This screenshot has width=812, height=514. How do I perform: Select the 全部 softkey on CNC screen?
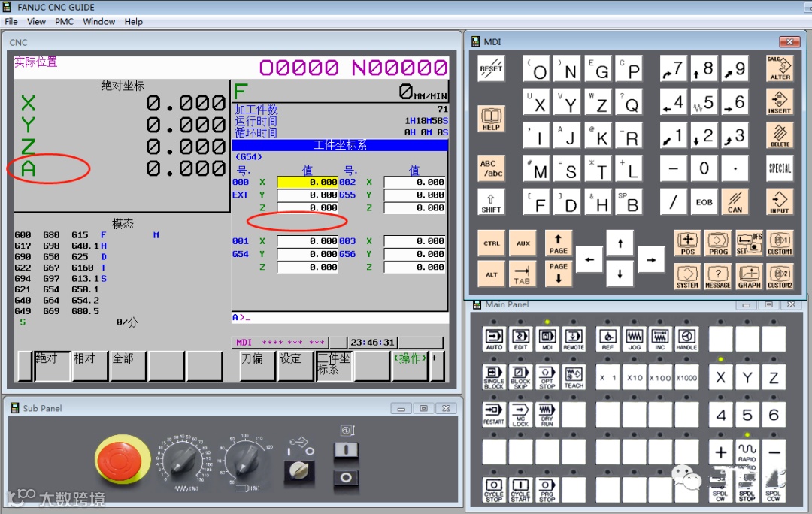[x=129, y=365]
